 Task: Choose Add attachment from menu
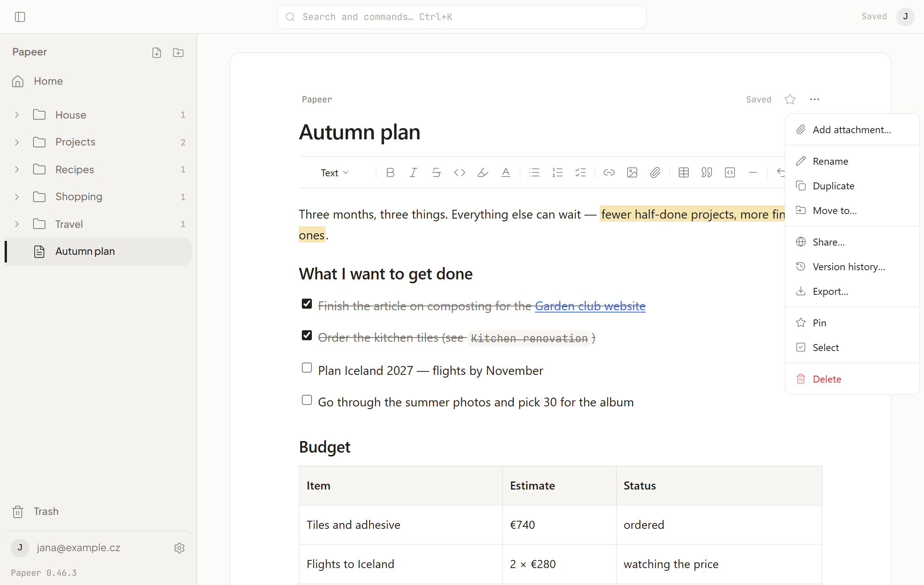[x=852, y=130]
